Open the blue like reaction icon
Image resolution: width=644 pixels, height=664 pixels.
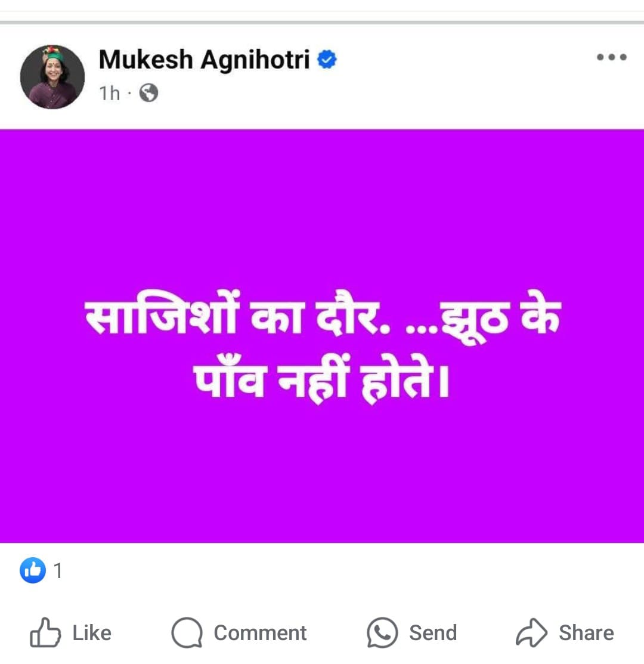tap(33, 570)
